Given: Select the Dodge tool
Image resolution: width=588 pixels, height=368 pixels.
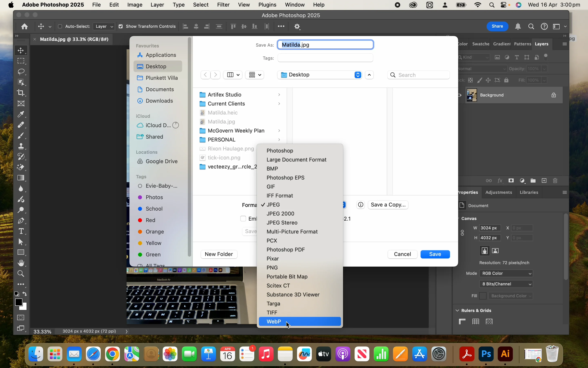Looking at the screenshot, I should (21, 210).
